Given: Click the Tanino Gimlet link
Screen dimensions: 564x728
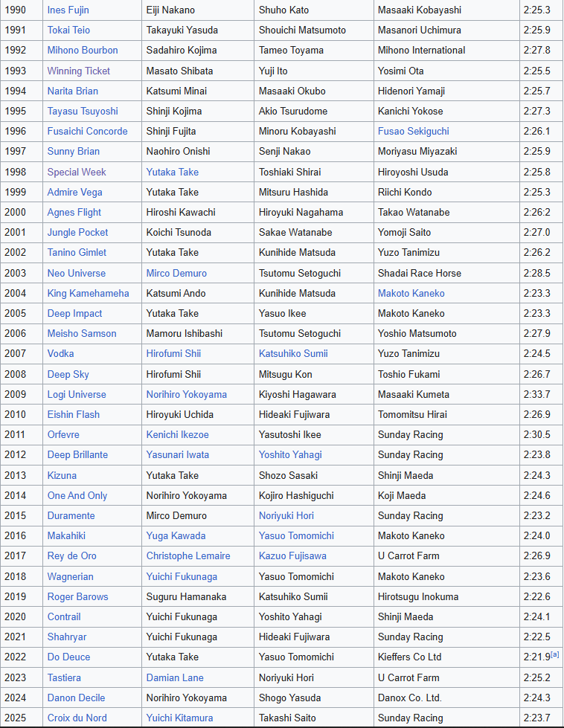Looking at the screenshot, I should (x=77, y=253).
